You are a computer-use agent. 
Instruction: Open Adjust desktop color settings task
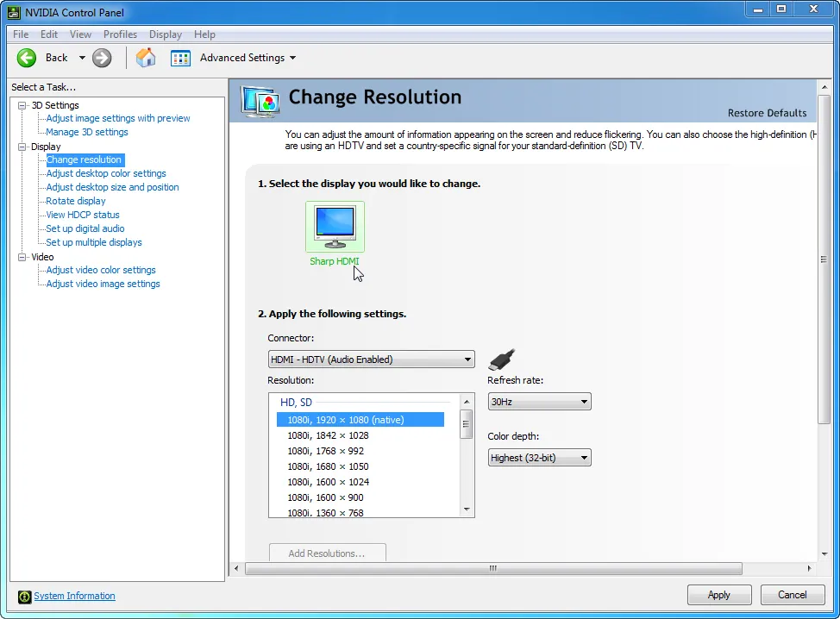pos(106,173)
